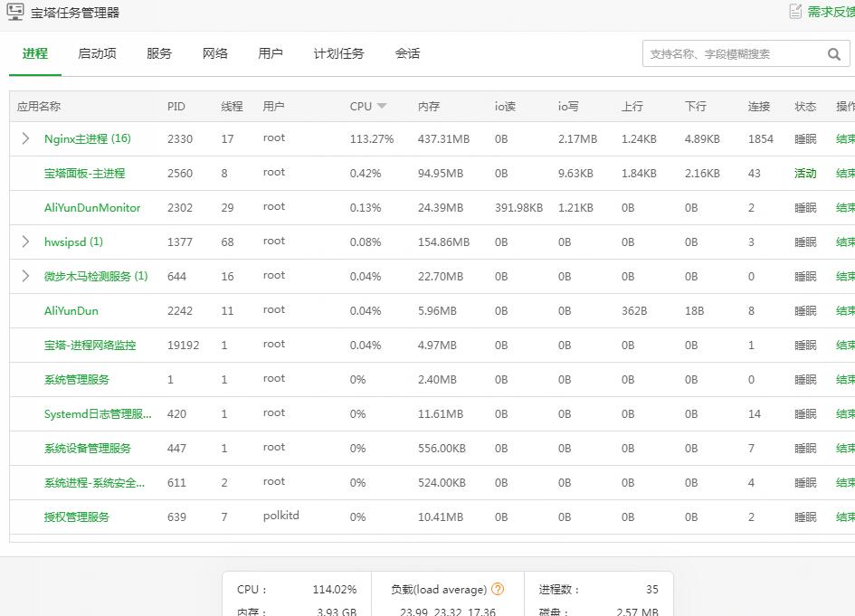Click the io写 column header
855x616 pixels.
pyautogui.click(x=568, y=107)
